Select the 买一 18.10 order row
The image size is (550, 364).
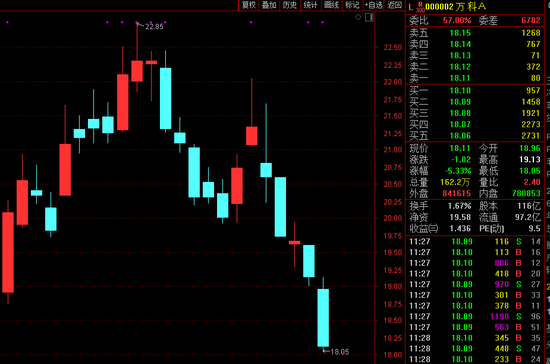tap(475, 90)
